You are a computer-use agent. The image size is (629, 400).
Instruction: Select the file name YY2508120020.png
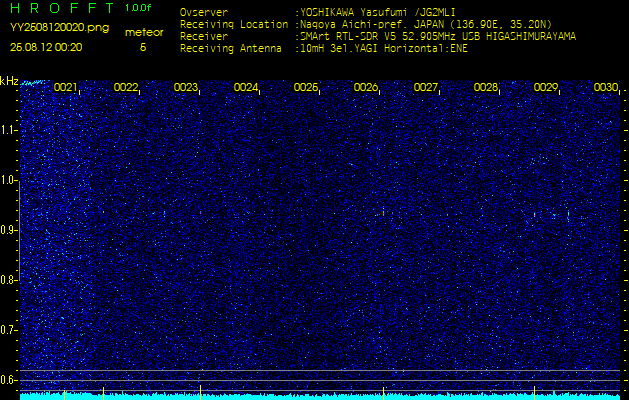click(x=59, y=28)
